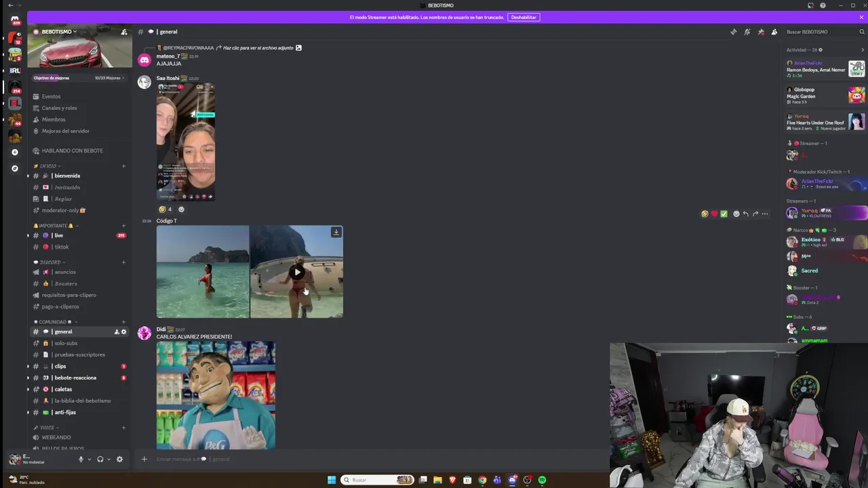
Task: Open headphone output options arrow
Action: pyautogui.click(x=108, y=460)
